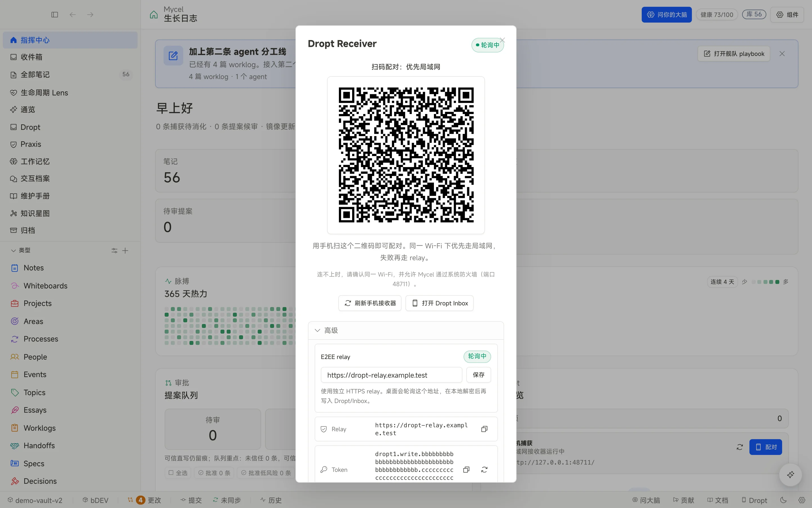The height and width of the screenshot is (508, 812).
Task: Open 知识星图 in the sidebar
Action: point(70,213)
